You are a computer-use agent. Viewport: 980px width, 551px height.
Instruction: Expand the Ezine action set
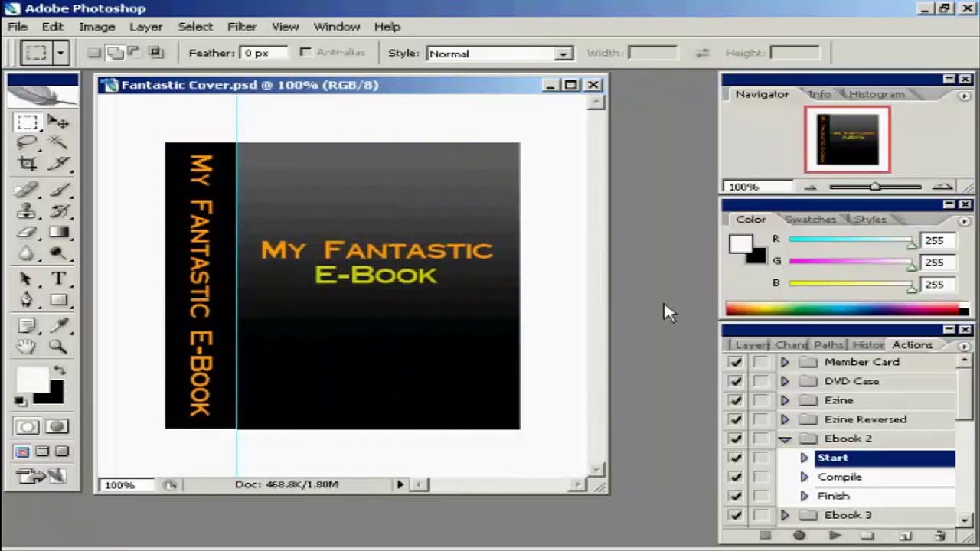[785, 400]
